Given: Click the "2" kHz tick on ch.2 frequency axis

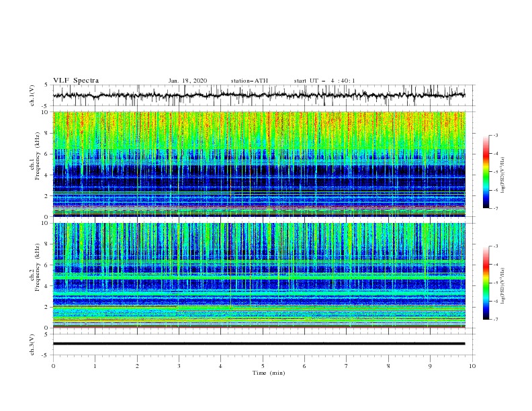Looking at the screenshot, I should click(48, 307).
